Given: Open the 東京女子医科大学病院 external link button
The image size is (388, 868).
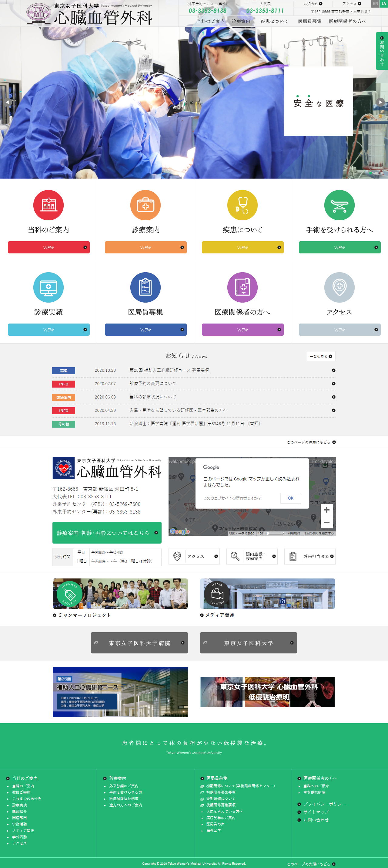Looking at the screenshot, I should pyautogui.click(x=139, y=643).
